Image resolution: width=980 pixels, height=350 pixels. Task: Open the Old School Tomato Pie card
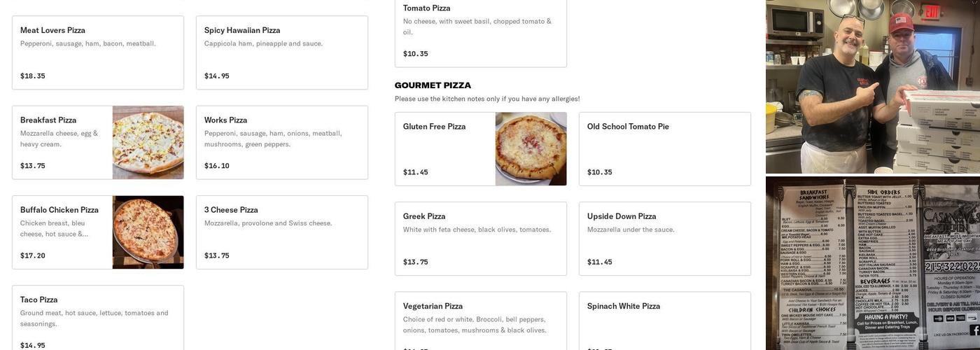(664, 149)
